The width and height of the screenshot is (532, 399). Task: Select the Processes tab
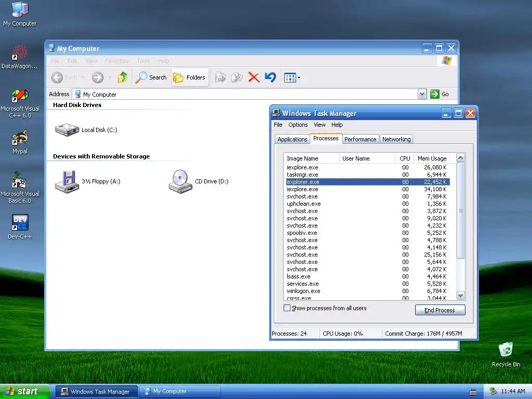(326, 138)
